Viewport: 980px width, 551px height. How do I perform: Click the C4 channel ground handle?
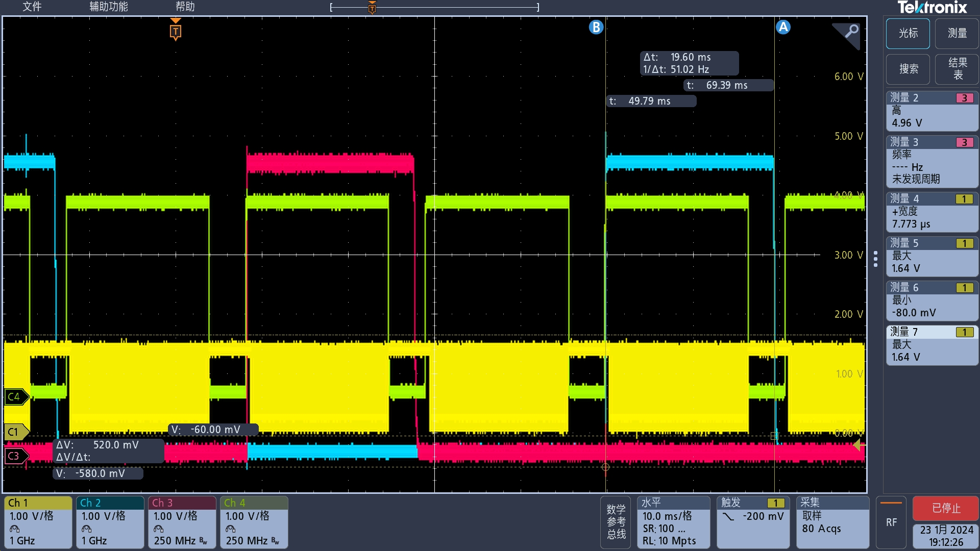click(15, 396)
